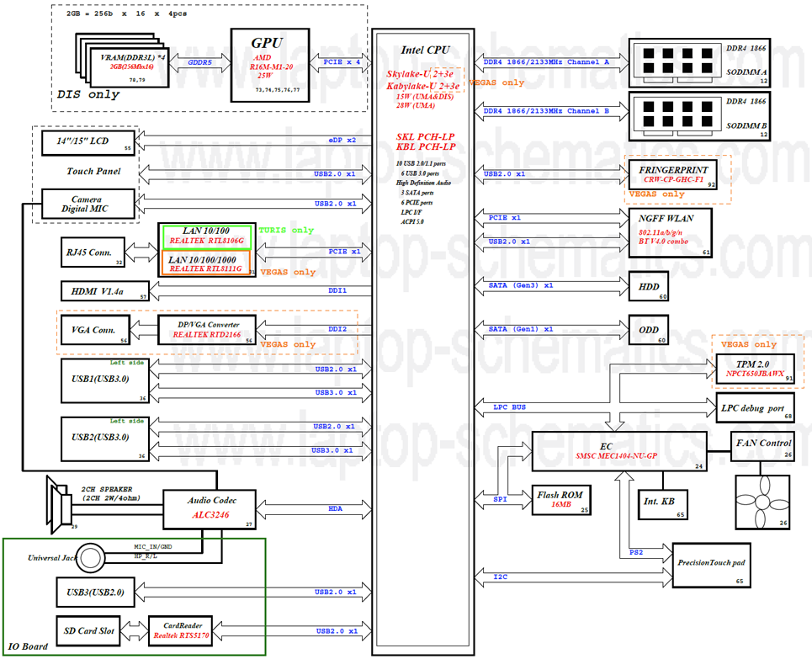Click the Flash ROM 16MB block
Screen dimensions: 812x659
click(x=560, y=499)
